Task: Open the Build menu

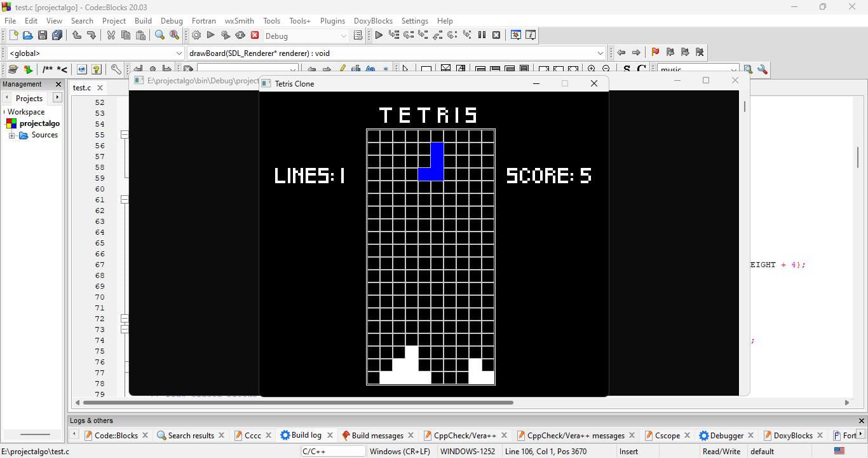Action: [x=143, y=20]
